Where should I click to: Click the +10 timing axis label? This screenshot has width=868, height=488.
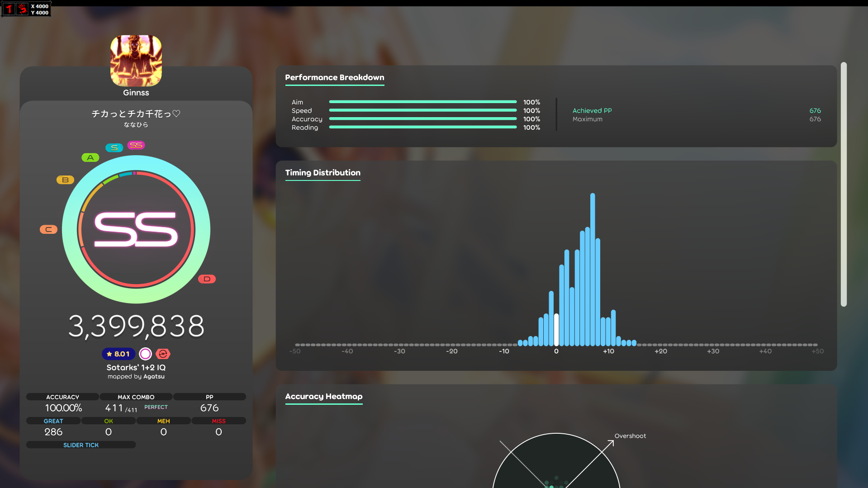[x=608, y=351]
